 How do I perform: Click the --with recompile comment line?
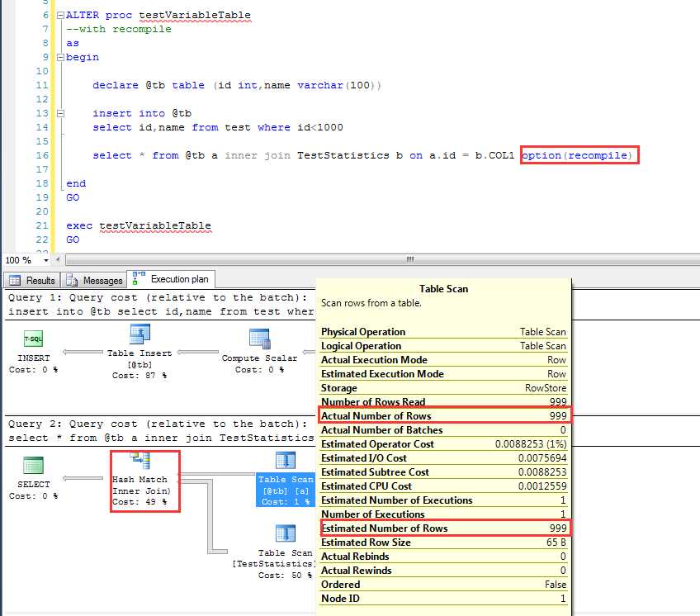119,29
